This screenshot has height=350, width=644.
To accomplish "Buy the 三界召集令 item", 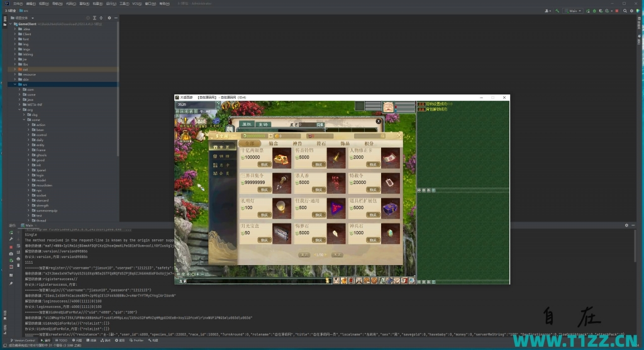I will (x=264, y=189).
